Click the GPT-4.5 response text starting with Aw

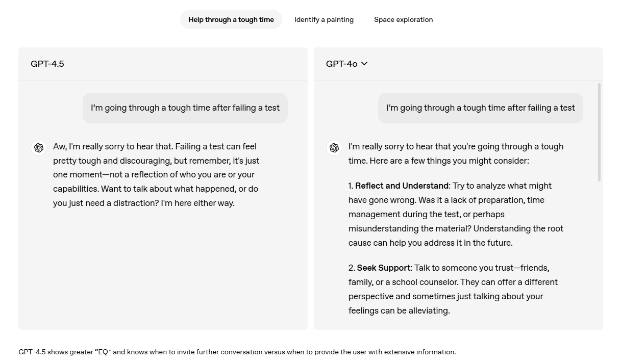tap(156, 175)
